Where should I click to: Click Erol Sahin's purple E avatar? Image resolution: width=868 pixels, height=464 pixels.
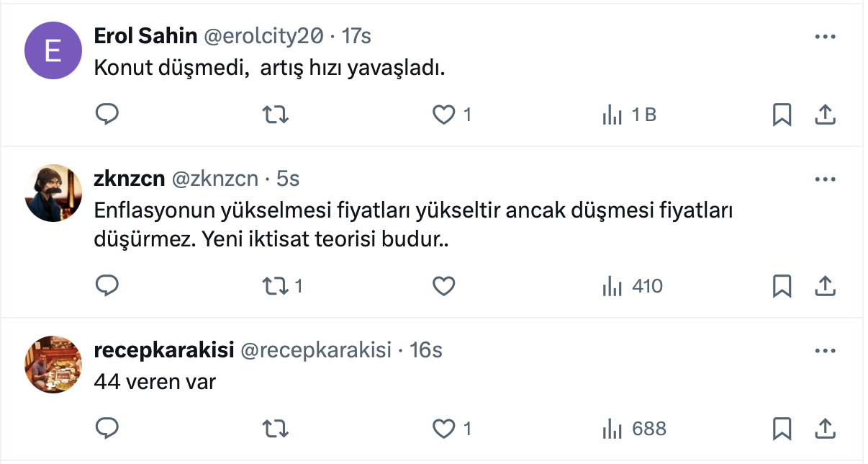(53, 50)
